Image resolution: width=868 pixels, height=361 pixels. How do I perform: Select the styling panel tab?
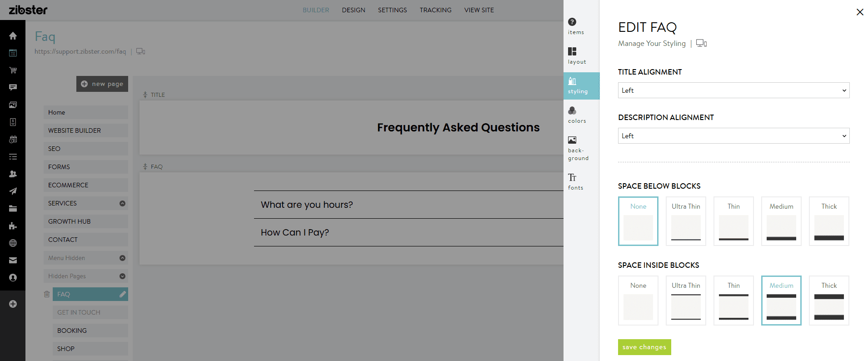[x=581, y=85]
